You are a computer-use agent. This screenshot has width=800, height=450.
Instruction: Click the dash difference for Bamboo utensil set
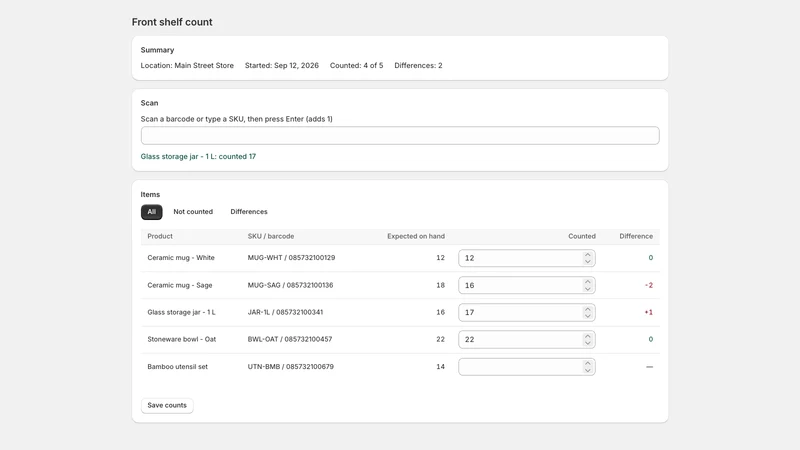coord(649,367)
